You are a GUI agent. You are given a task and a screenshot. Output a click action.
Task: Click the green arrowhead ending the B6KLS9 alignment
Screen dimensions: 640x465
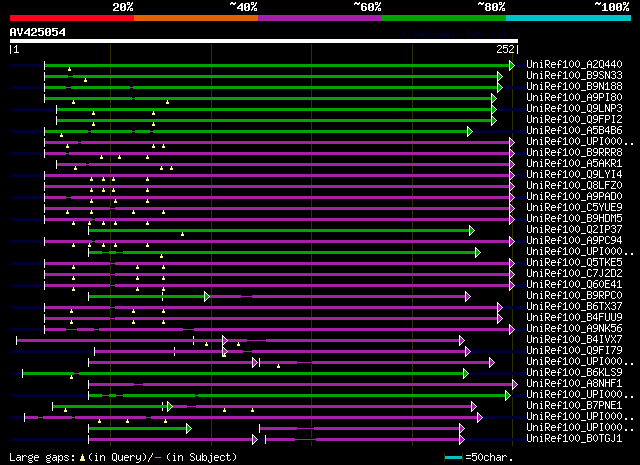(x=466, y=374)
